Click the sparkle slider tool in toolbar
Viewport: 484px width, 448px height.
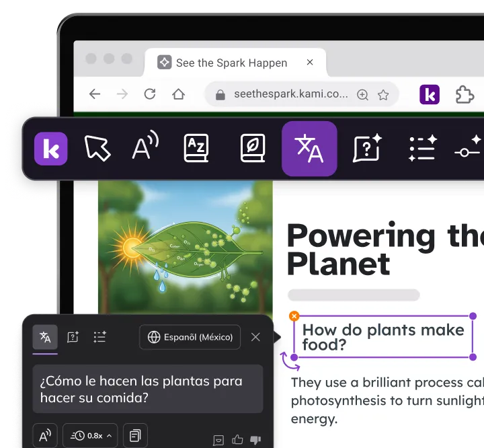pos(469,148)
